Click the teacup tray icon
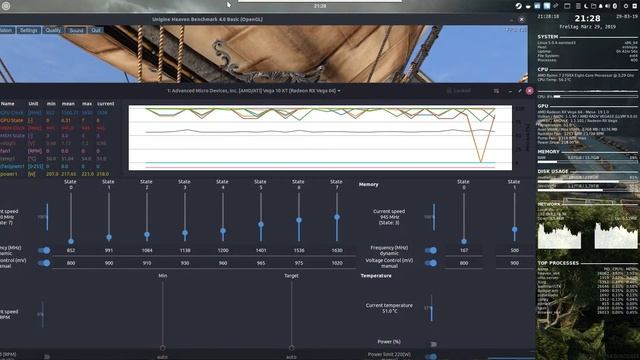Image resolution: width=640 pixels, height=360 pixels. click(x=528, y=7)
